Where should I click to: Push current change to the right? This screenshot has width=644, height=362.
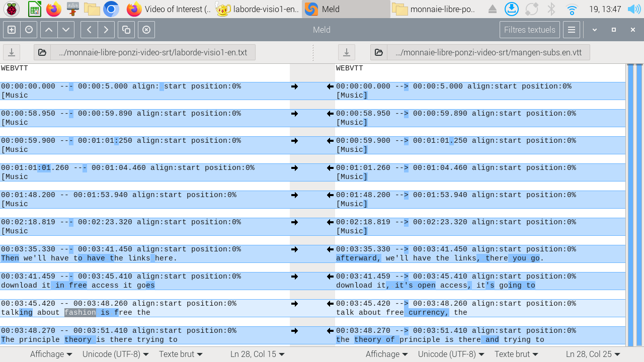pos(106,30)
